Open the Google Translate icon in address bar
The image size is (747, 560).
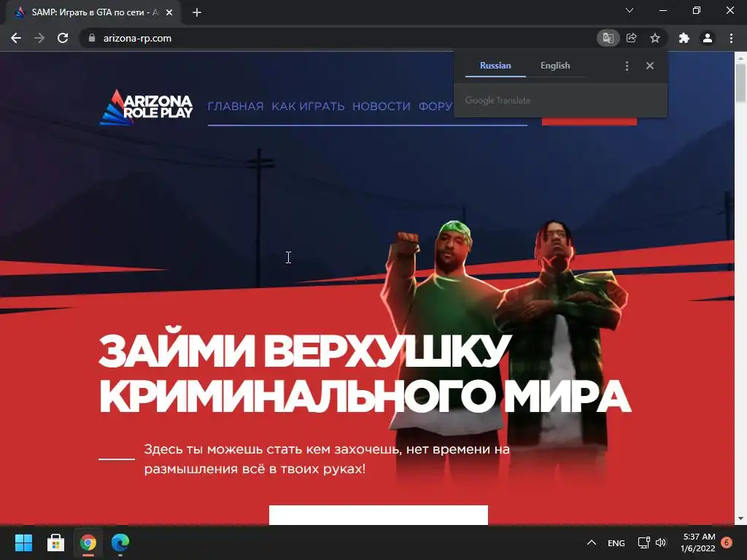(608, 38)
